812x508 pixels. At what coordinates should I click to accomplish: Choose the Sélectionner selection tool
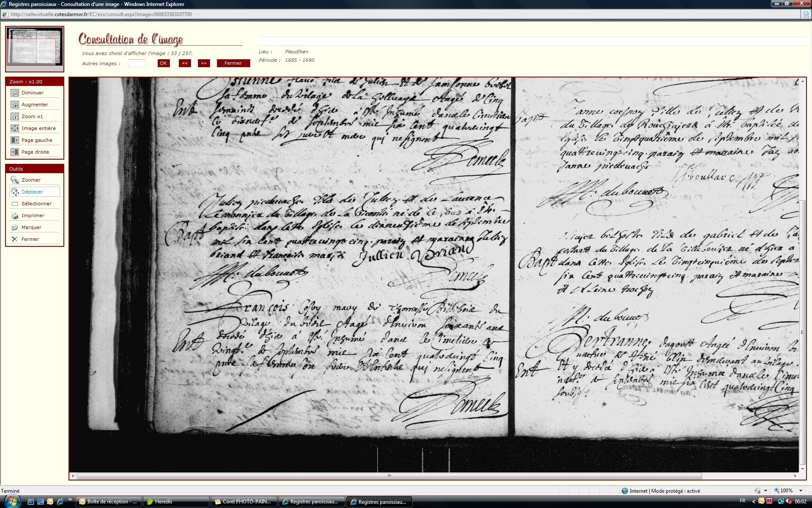point(15,204)
